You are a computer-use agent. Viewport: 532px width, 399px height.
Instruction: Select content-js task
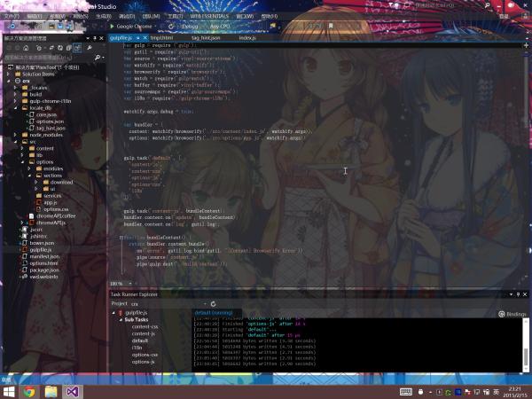click(x=143, y=334)
